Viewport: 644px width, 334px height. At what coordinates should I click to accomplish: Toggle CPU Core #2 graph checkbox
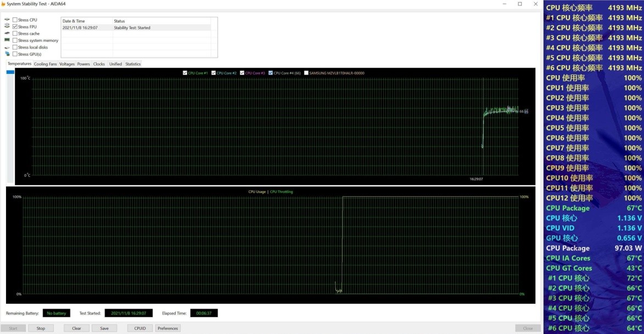(214, 73)
